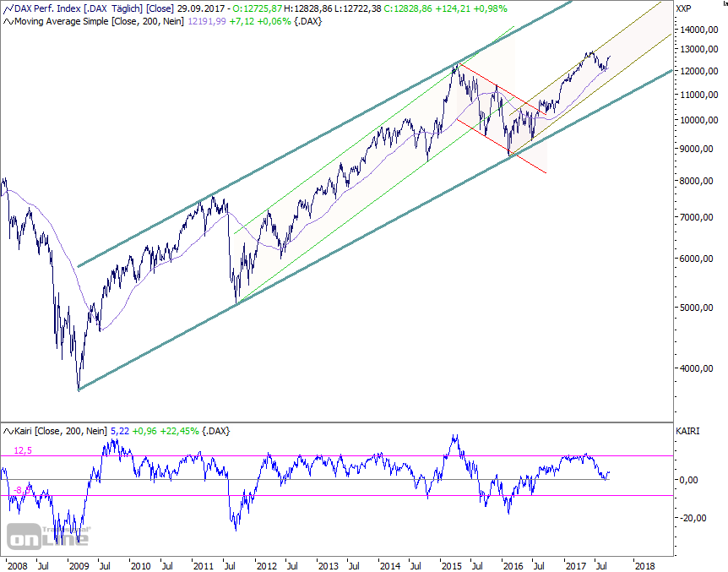This screenshot has height=572, width=728.
Task: Click the 10000,00 price axis label
Action: coord(699,120)
